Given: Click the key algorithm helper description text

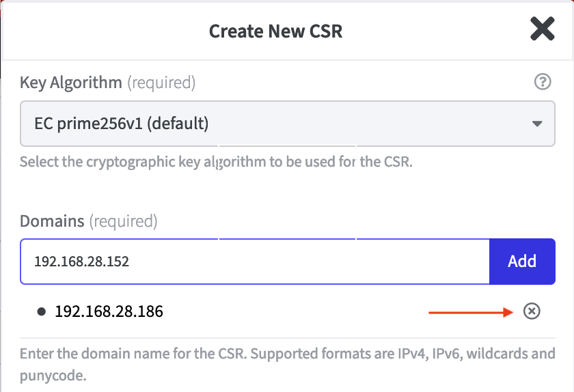Looking at the screenshot, I should pyautogui.click(x=216, y=163).
